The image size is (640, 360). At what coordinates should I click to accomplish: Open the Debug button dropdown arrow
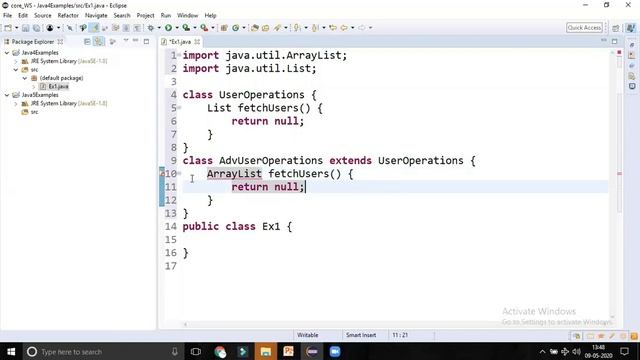pyautogui.click(x=159, y=28)
